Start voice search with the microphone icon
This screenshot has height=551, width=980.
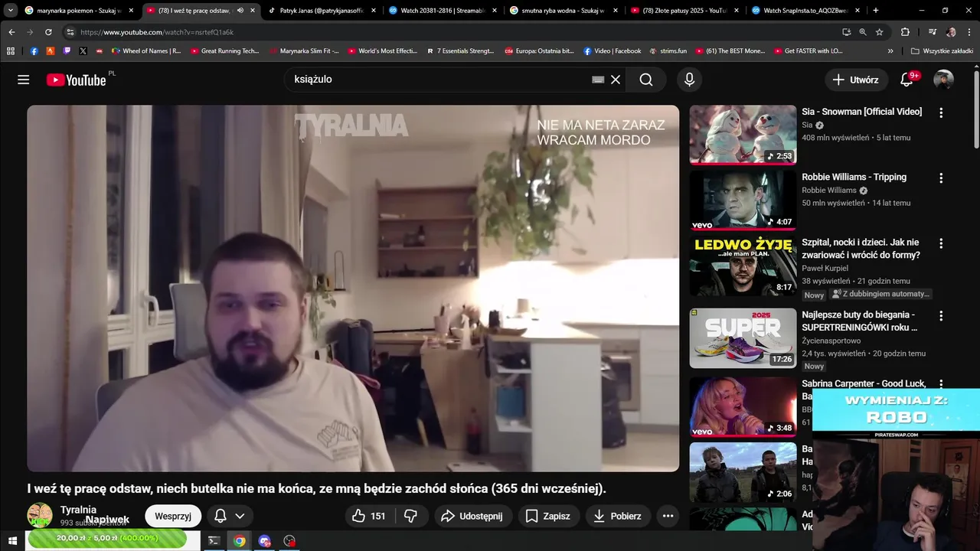tap(689, 80)
